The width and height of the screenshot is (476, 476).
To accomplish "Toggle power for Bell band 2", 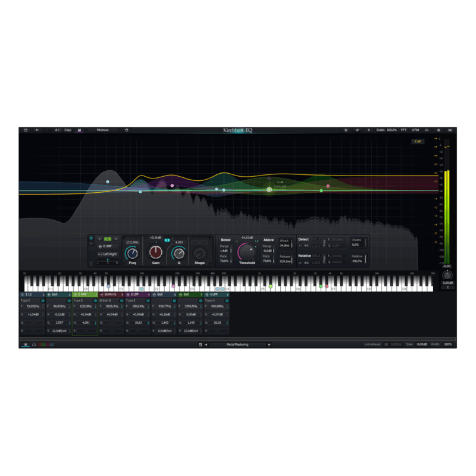I will (x=69, y=301).
